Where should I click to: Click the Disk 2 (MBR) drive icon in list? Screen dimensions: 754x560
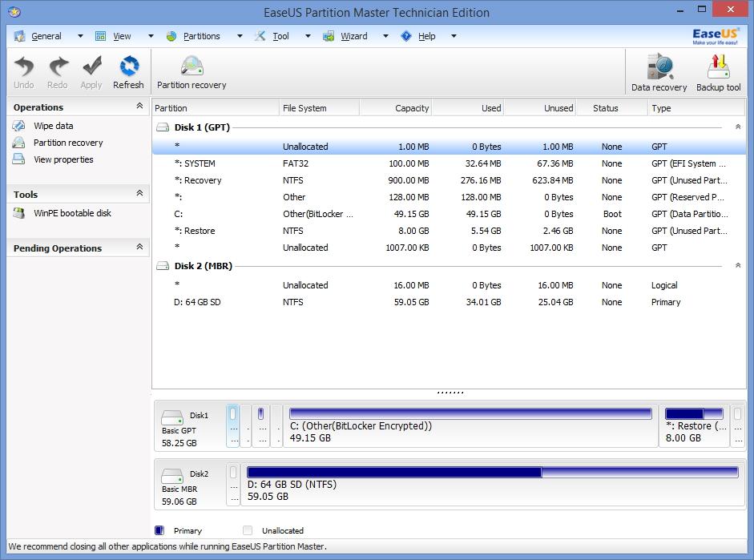pyautogui.click(x=163, y=266)
